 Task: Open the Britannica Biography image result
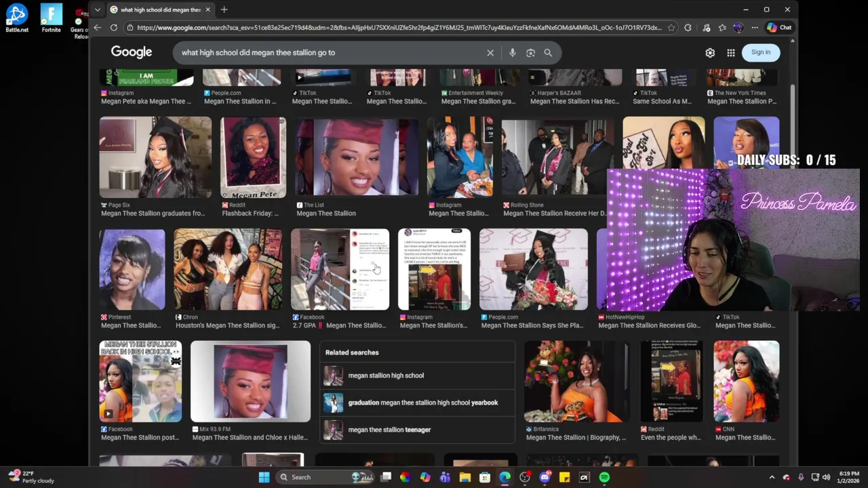(x=578, y=382)
